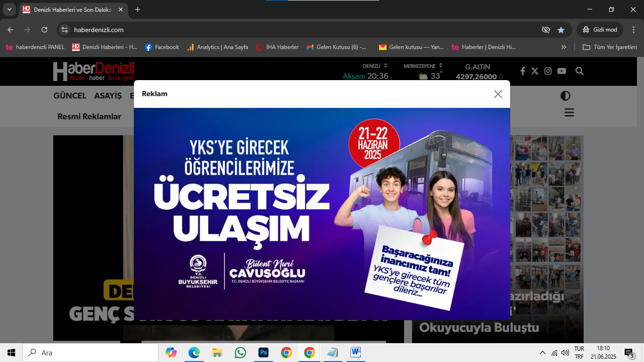Open Gelen kutusu — Yan... bookmark
This screenshot has height=362, width=644.
click(x=411, y=47)
